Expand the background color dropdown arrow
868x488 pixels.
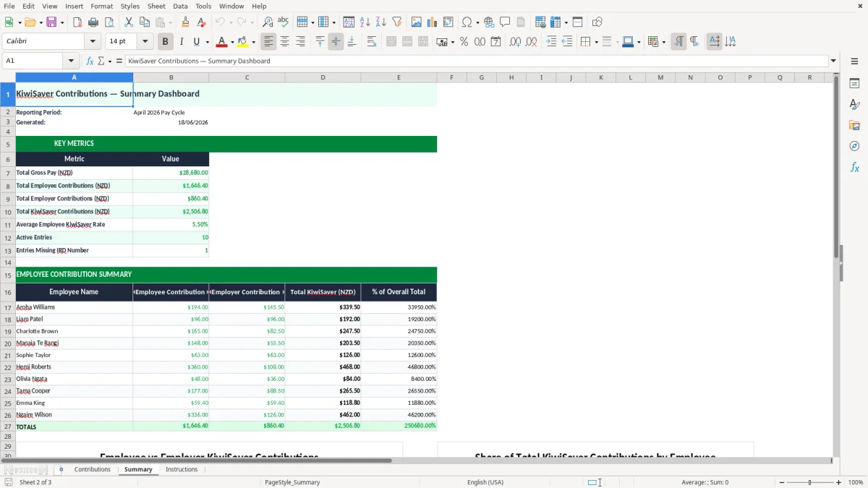[253, 42]
